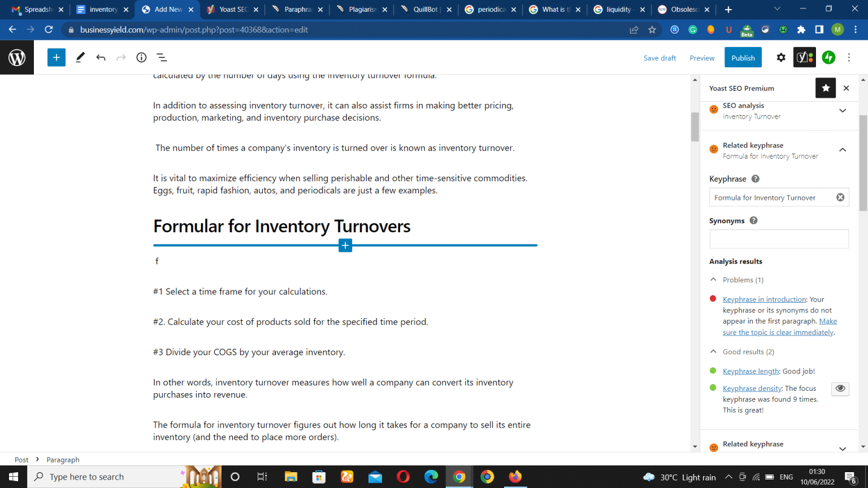Open the Jetpack lightning icon
Screen dimensions: 868x488
click(828, 58)
